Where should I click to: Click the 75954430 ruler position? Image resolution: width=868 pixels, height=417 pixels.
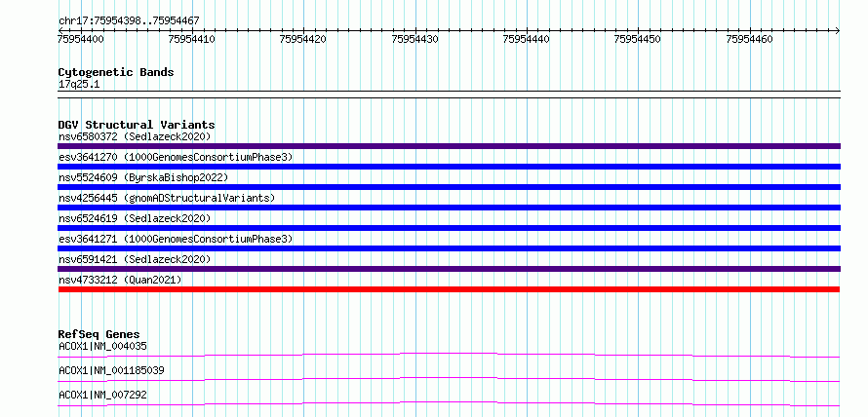(415, 39)
